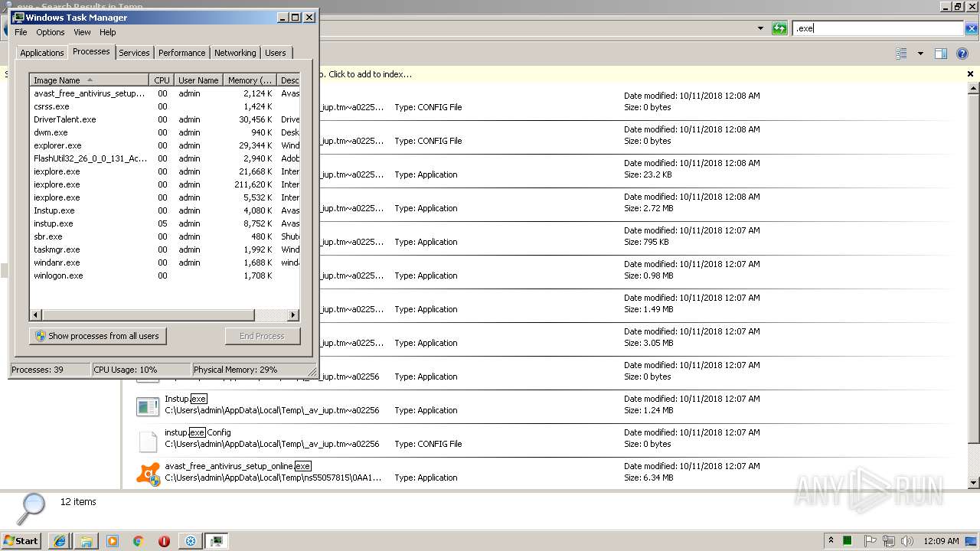Click the End Process button
Screen dimensions: 980x551
click(x=263, y=336)
